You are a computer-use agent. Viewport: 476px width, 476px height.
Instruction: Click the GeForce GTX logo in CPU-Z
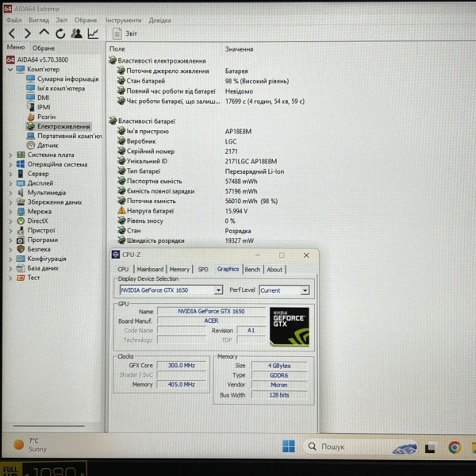290,327
